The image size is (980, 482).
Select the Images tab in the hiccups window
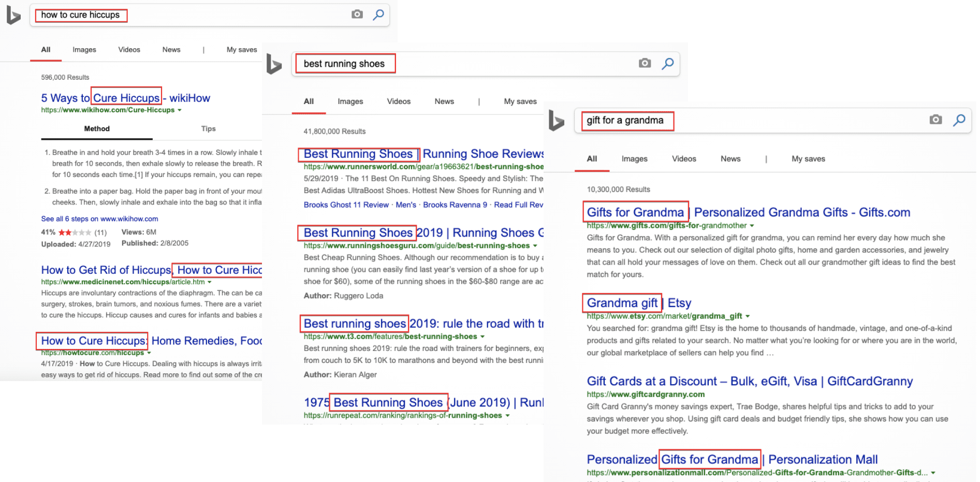click(84, 50)
